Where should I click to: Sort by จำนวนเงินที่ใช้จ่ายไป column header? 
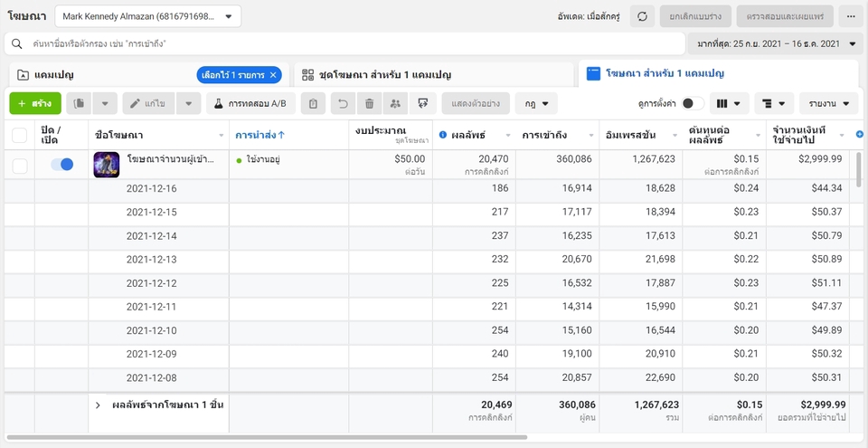pos(807,135)
